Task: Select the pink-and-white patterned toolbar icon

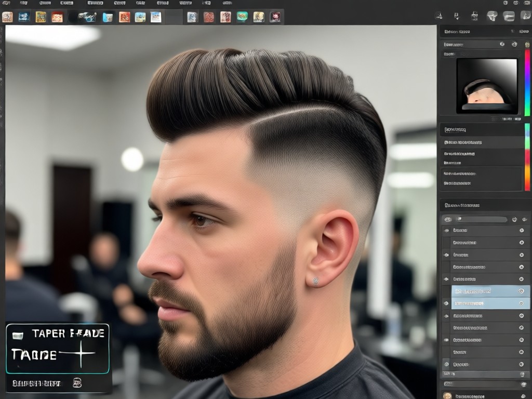Action: click(225, 17)
